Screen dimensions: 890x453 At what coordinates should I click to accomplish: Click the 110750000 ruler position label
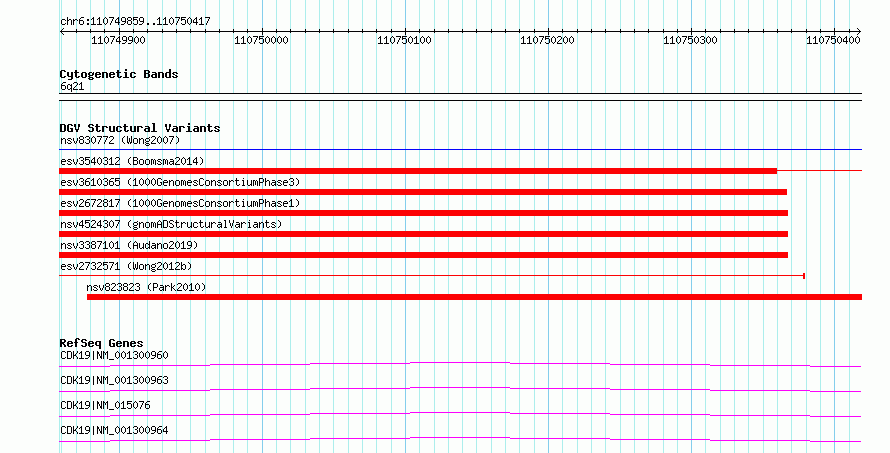click(x=261, y=40)
